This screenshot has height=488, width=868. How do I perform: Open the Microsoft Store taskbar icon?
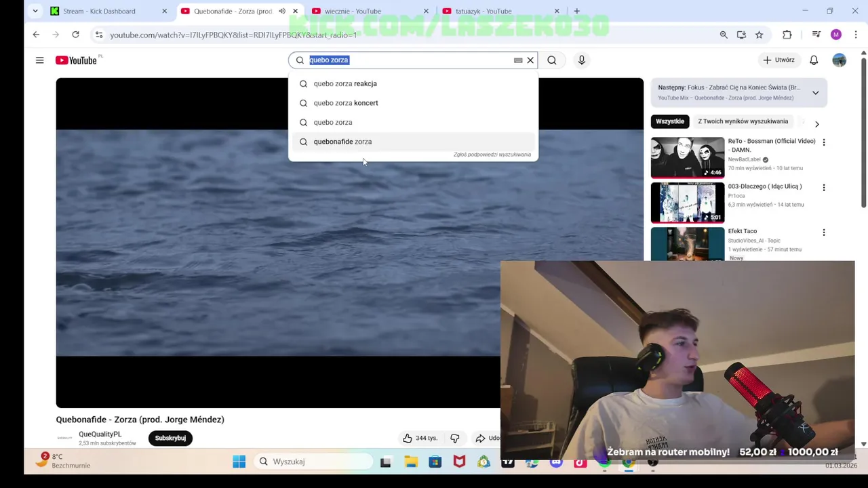click(435, 462)
